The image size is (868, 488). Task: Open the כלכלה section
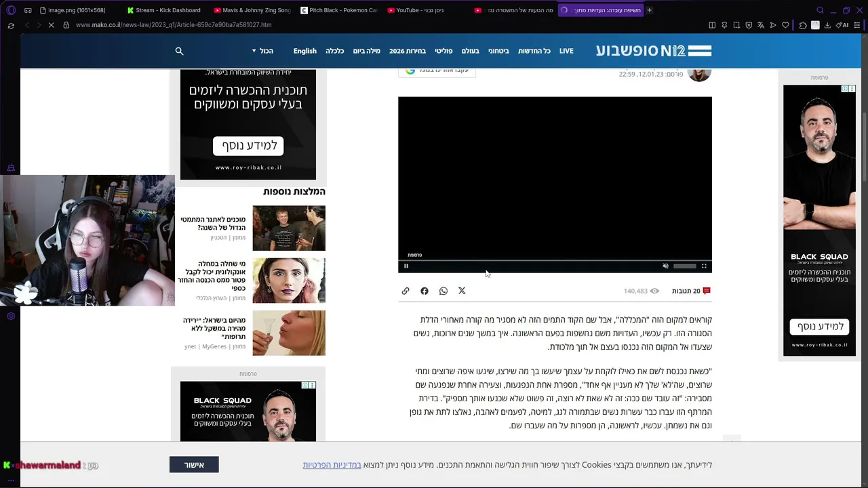[335, 51]
